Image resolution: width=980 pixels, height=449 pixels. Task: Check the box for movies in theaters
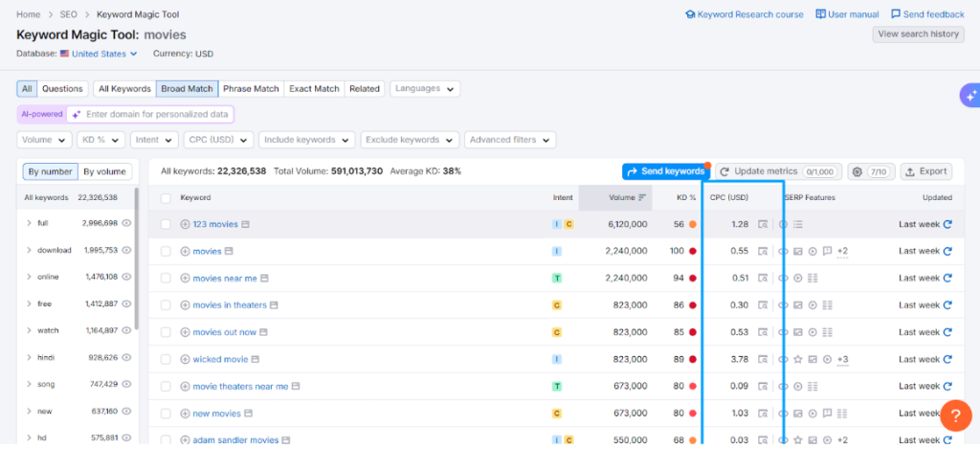click(x=166, y=305)
